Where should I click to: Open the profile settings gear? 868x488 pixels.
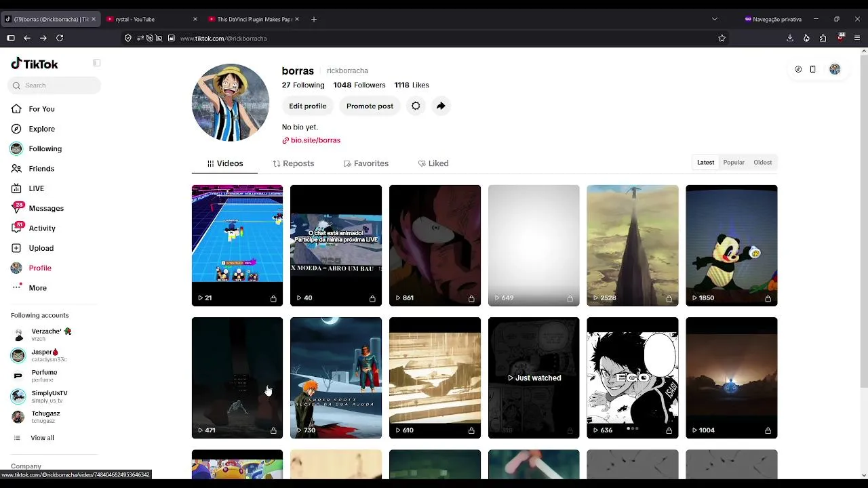[x=416, y=106]
